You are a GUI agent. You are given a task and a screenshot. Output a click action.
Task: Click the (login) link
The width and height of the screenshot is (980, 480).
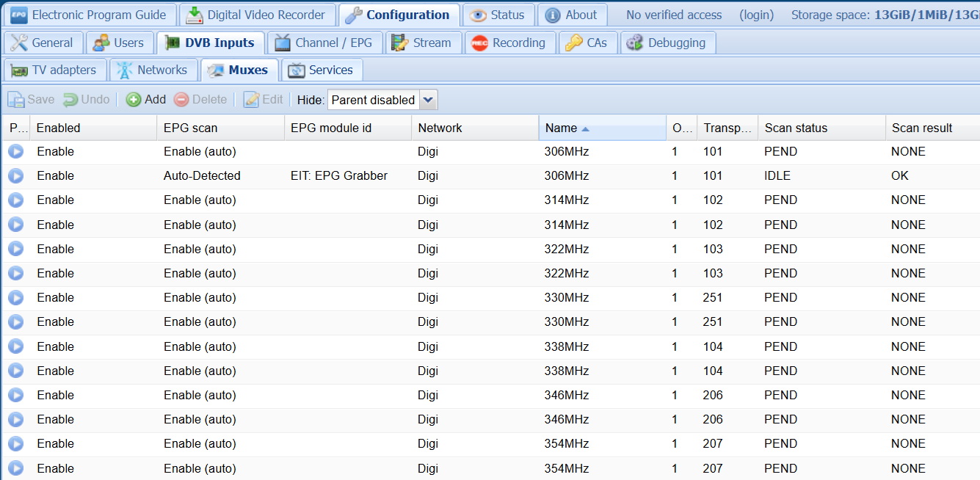coord(756,15)
